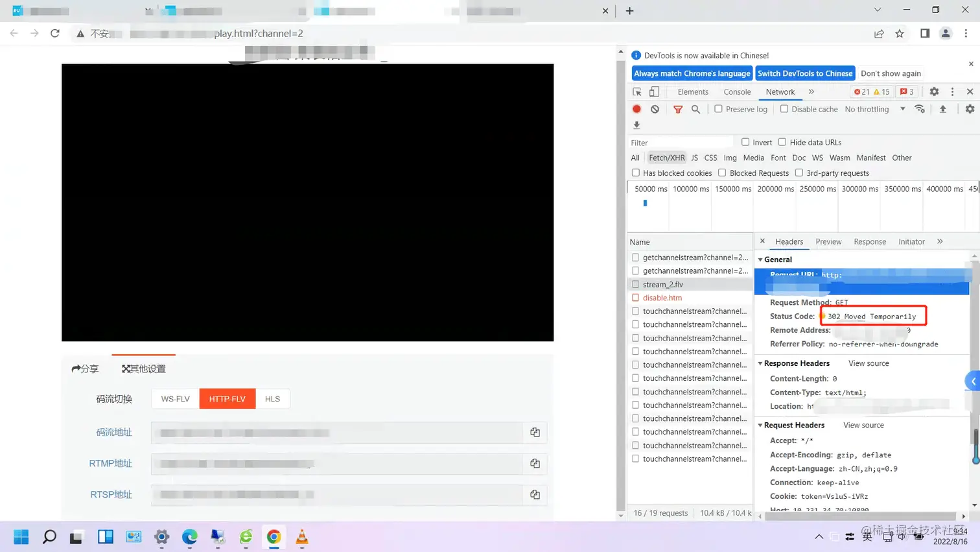Show hidden system tray icons
The image size is (980, 552).
tap(819, 537)
